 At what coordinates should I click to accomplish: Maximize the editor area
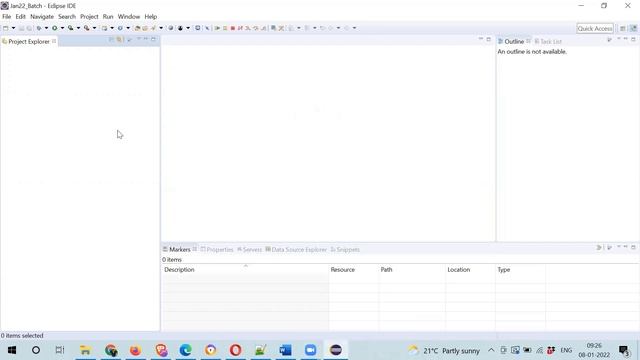tap(489, 39)
